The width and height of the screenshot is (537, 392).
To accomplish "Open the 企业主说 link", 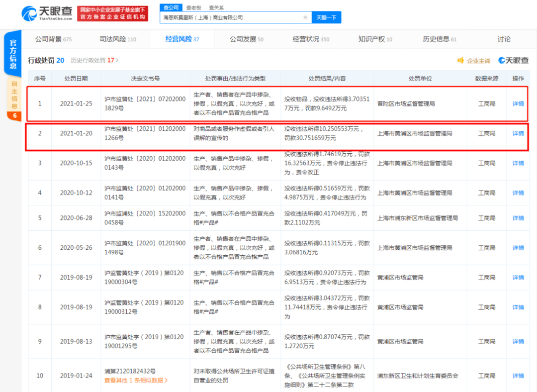I will (x=478, y=61).
